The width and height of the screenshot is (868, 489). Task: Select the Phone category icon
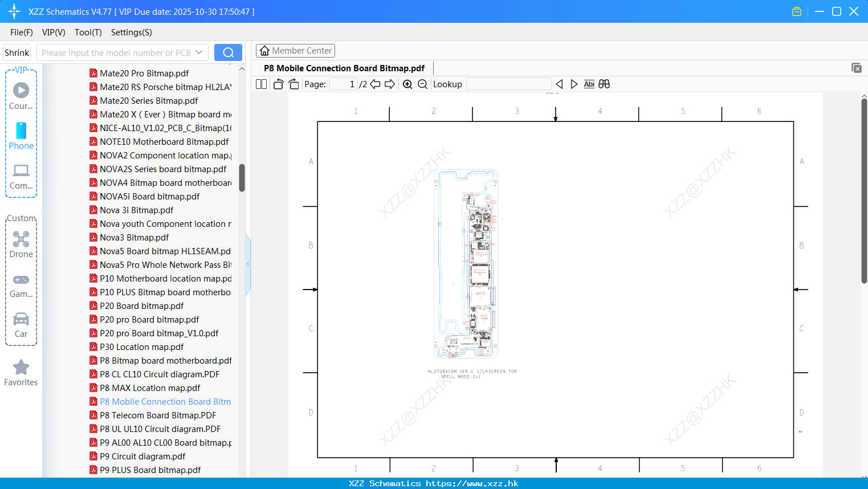click(x=21, y=136)
